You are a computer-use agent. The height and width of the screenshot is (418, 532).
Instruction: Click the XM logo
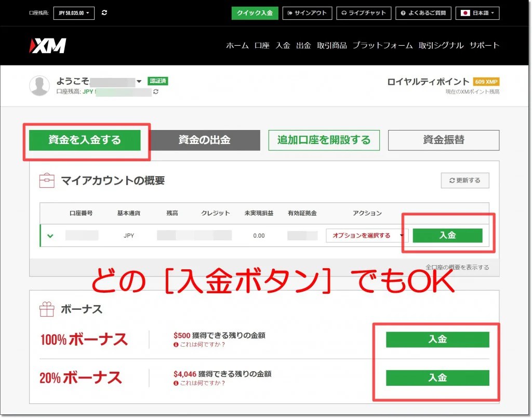tap(47, 46)
